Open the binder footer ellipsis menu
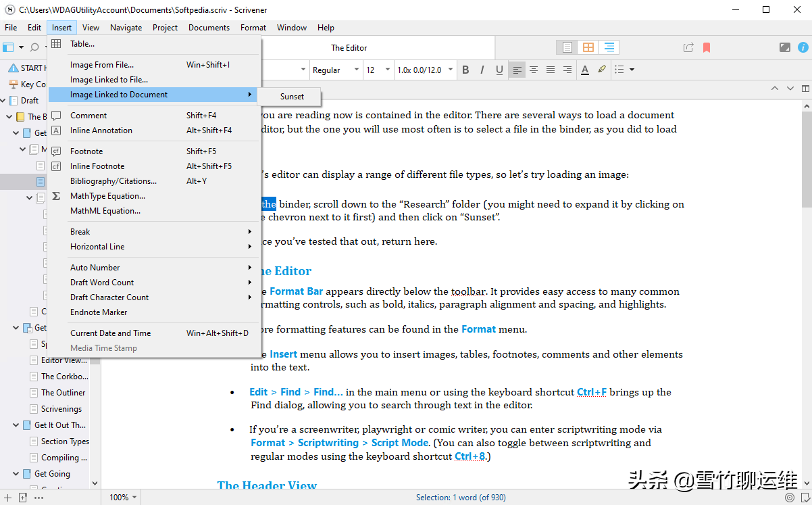812x505 pixels. pyautogui.click(x=39, y=498)
